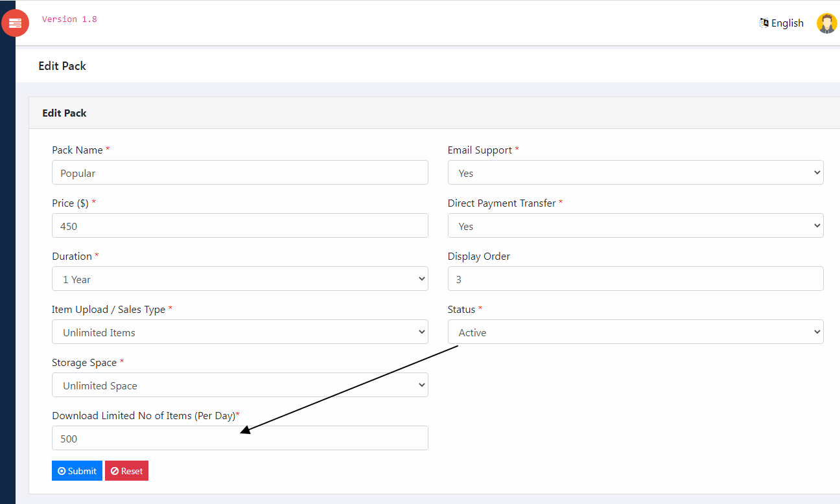840x504 pixels.
Task: Click the Download Limited No of Items field
Action: tap(240, 438)
